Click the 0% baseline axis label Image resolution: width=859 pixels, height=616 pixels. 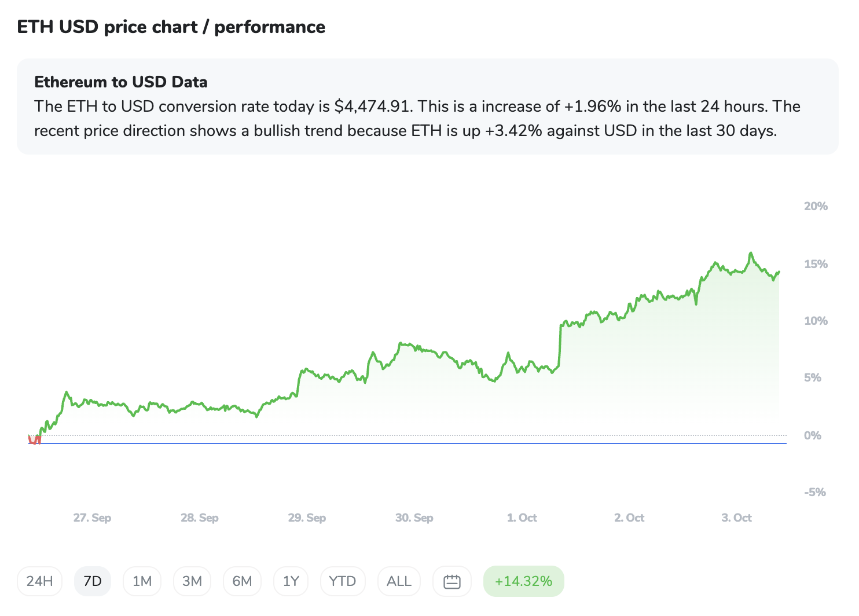812,435
